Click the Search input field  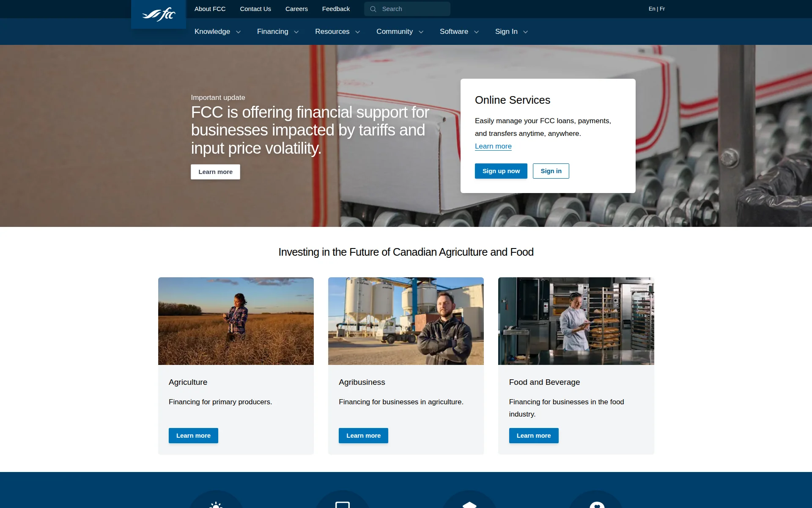pos(407,9)
